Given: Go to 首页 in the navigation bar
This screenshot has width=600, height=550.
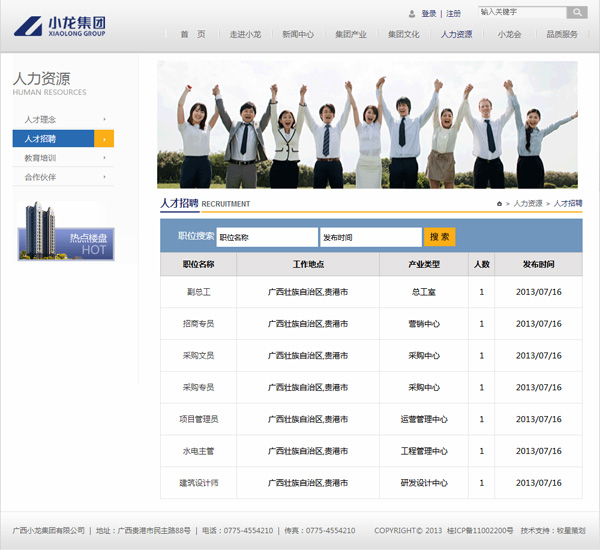Looking at the screenshot, I should tap(192, 34).
